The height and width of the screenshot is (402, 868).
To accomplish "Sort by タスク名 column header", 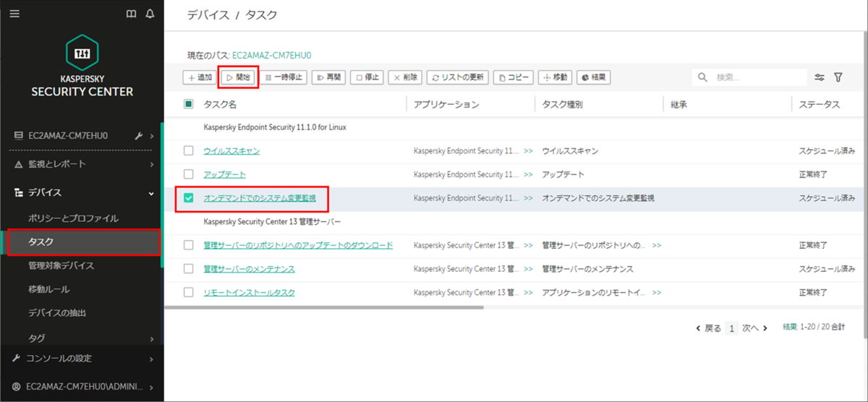I will click(220, 104).
